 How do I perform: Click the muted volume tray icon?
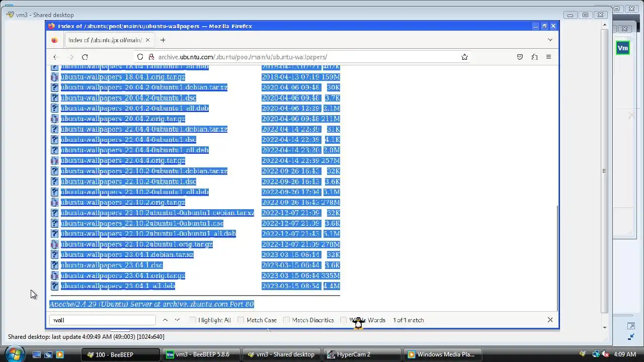pos(605,354)
